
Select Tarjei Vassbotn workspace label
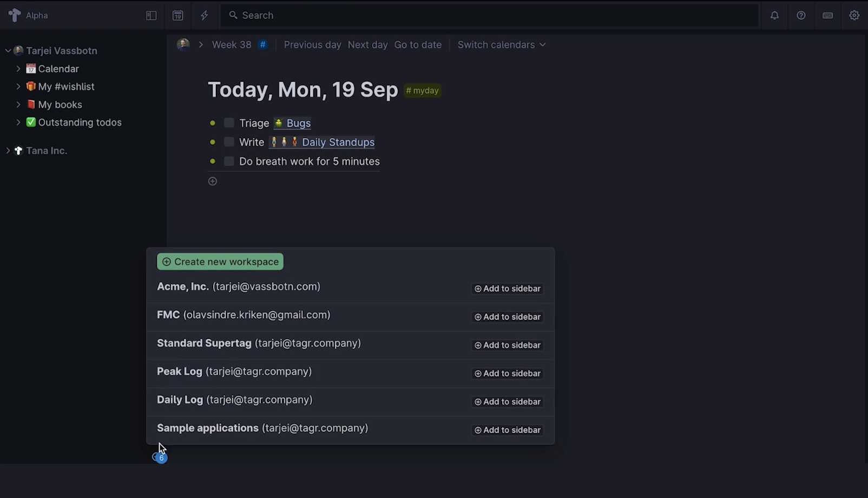[62, 51]
